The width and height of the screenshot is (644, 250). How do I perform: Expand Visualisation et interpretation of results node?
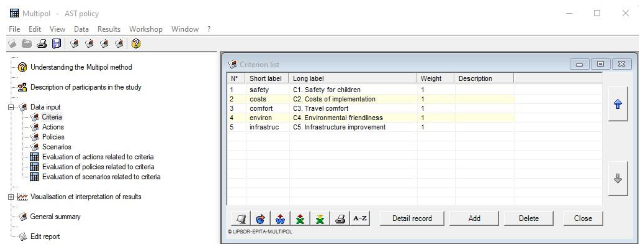point(11,197)
